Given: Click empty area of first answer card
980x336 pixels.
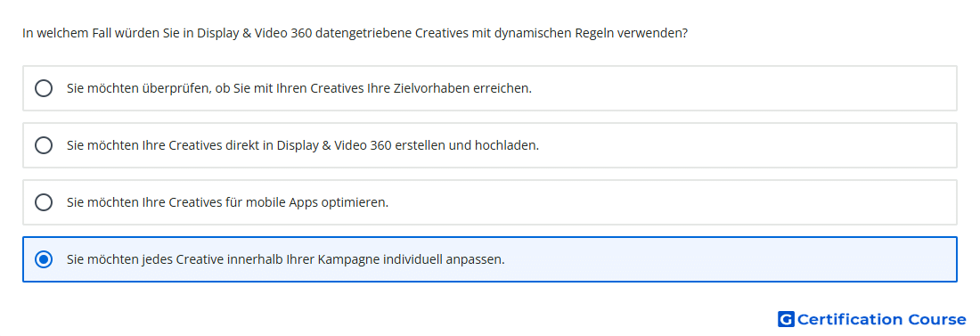Looking at the screenshot, I should point(744,88).
